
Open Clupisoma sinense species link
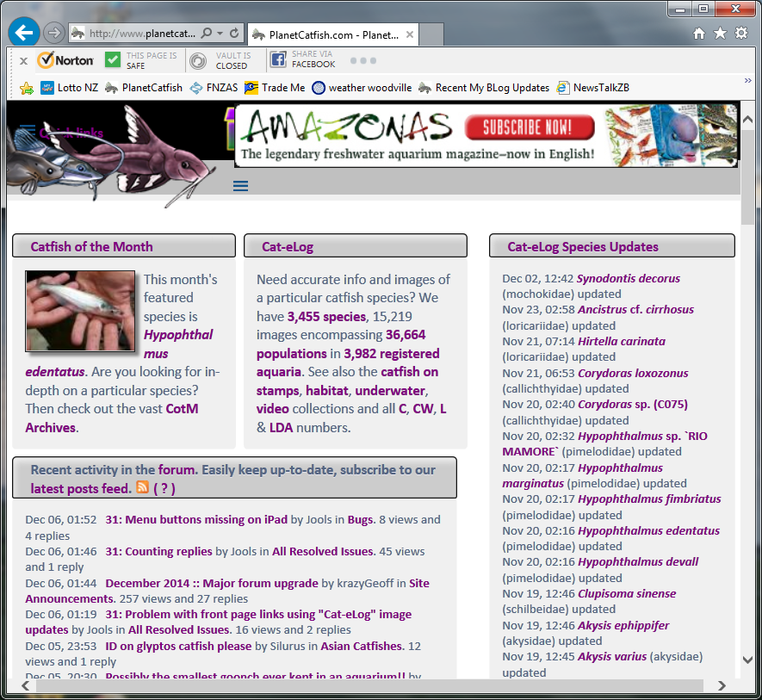coord(627,594)
